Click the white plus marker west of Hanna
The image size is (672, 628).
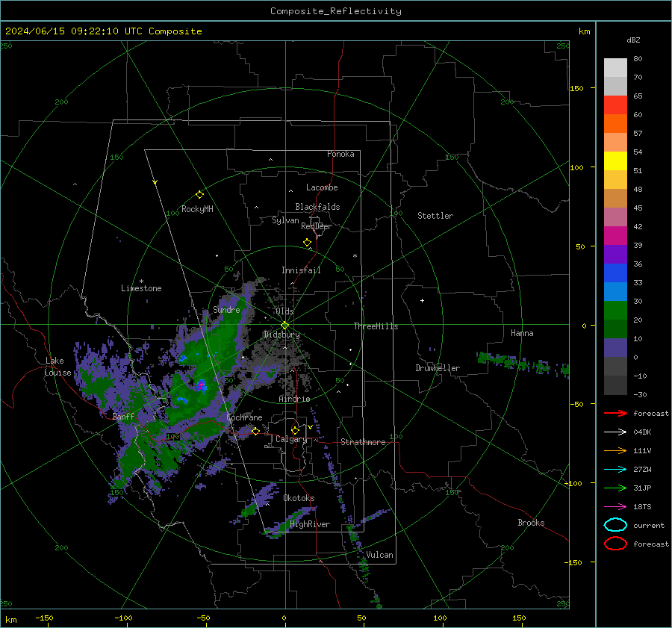click(422, 300)
